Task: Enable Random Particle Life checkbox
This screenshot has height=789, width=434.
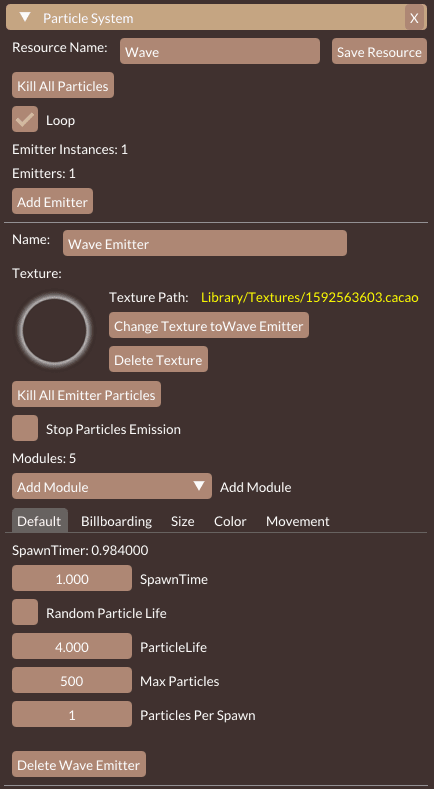Action: [x=25, y=612]
